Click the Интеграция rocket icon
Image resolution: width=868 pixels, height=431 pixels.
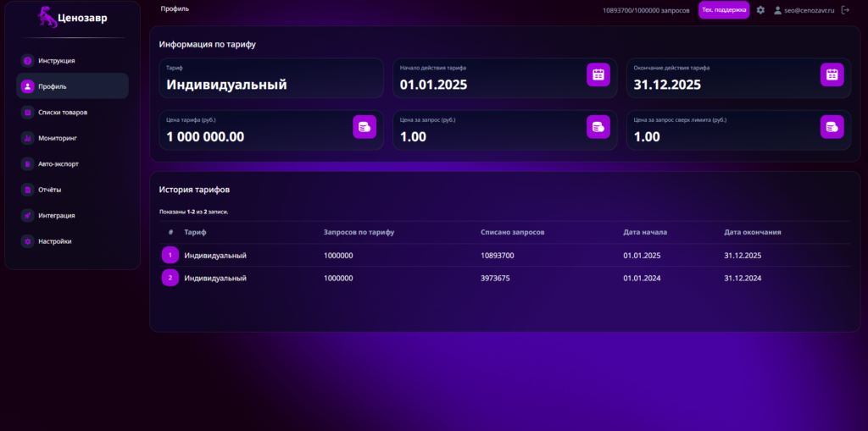27,216
